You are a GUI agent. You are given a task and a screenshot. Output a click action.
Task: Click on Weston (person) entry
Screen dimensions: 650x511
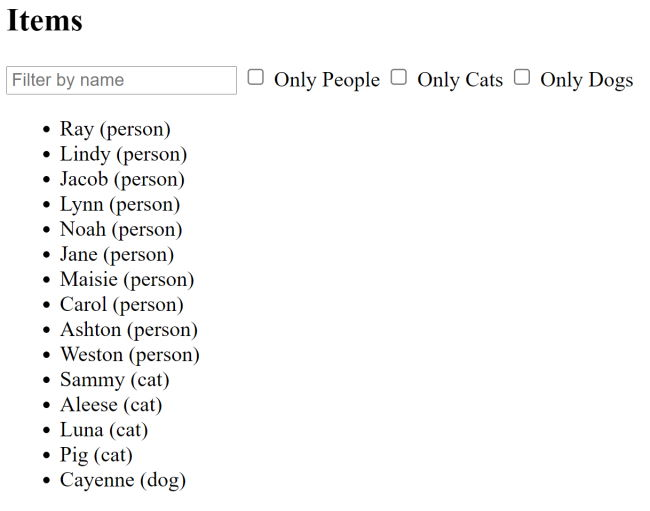point(130,354)
